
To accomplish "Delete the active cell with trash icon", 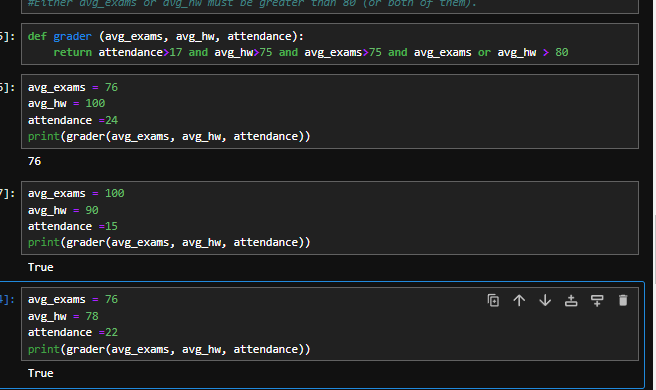I will (623, 300).
